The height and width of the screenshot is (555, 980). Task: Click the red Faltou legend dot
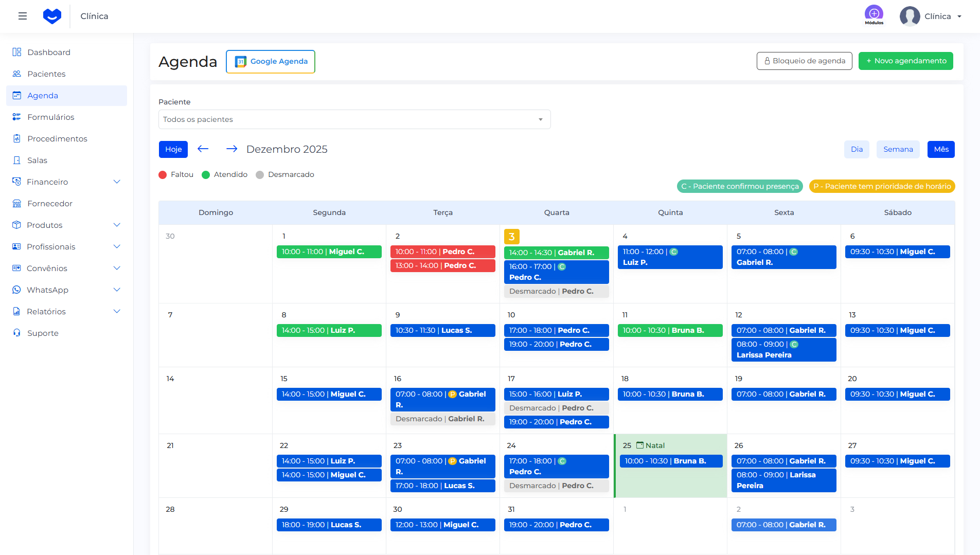163,175
